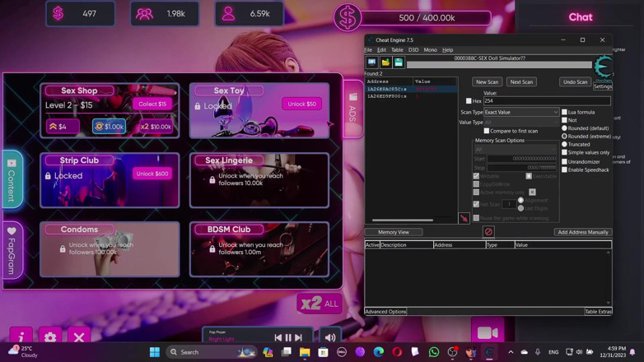
Task: Open the D3D menu
Action: [413, 49]
